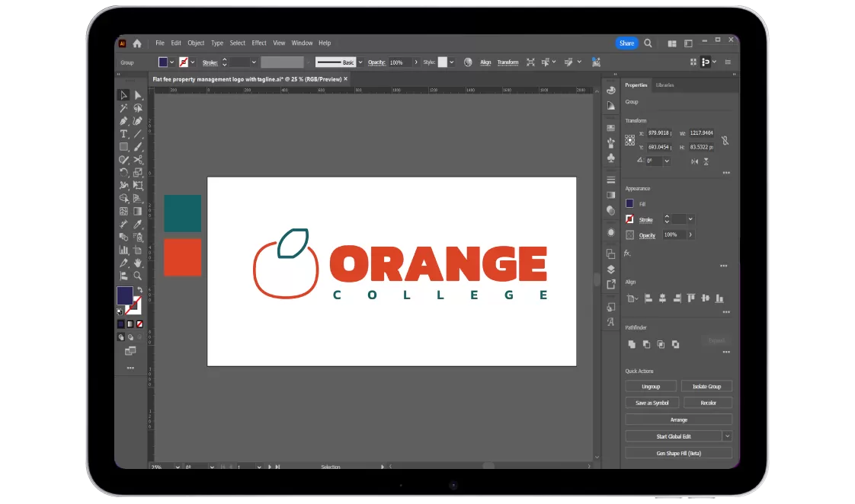Open the control bar fill color dropdown
Image resolution: width=855 pixels, height=504 pixels.
[x=171, y=62]
